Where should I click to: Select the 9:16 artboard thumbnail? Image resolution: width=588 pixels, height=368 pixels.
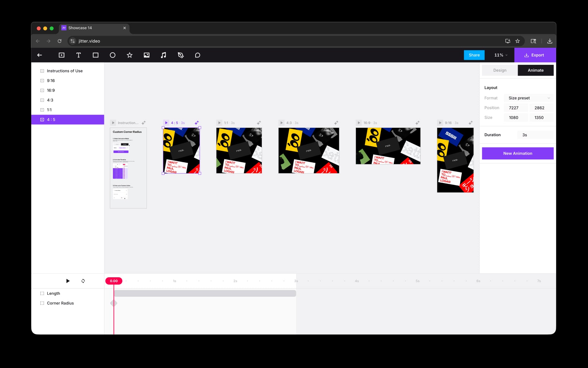pyautogui.click(x=455, y=160)
